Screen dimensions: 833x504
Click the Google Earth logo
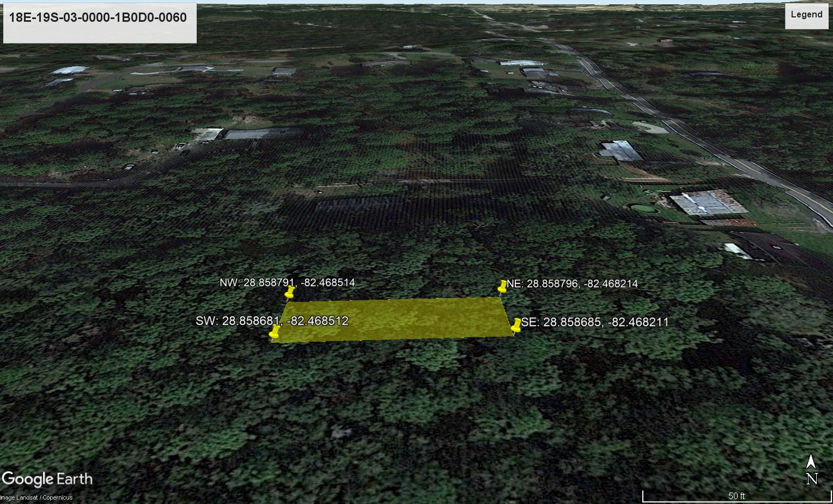[x=47, y=479]
